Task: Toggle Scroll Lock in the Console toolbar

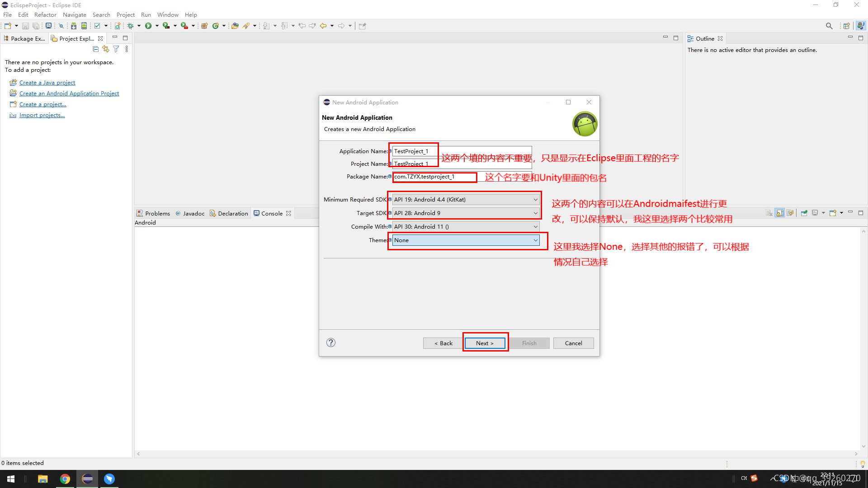Action: (x=779, y=213)
